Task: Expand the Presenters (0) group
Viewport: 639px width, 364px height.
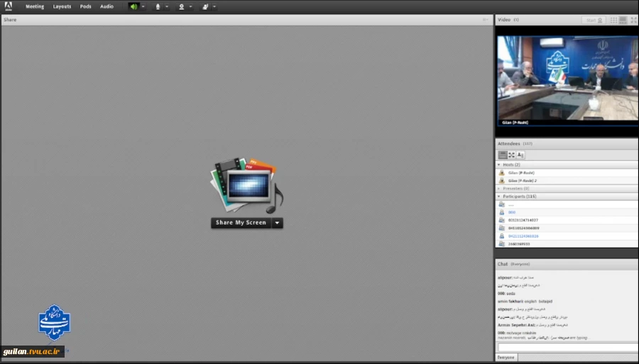Action: pyautogui.click(x=499, y=189)
